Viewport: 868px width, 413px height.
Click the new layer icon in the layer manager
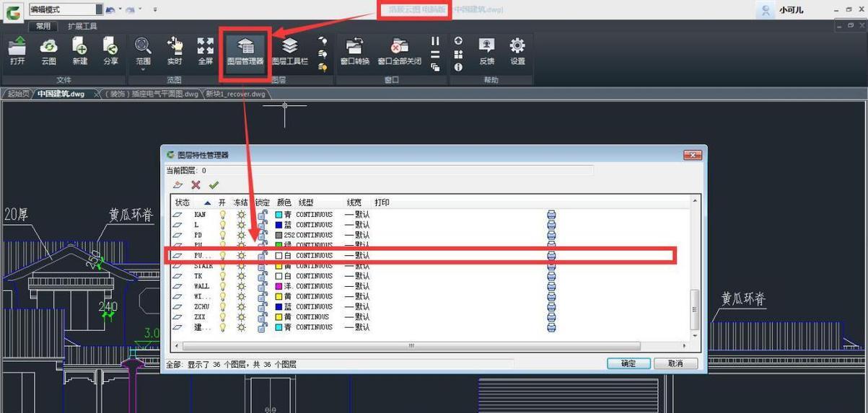pos(178,185)
